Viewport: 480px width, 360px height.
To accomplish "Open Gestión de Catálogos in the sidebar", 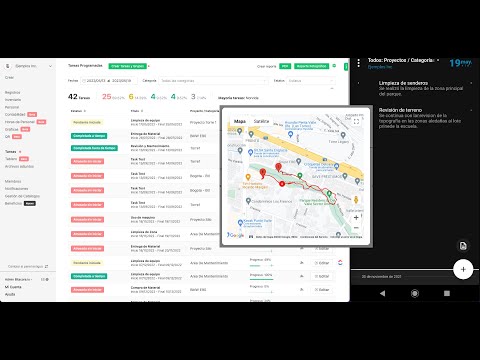I will coord(22,196).
